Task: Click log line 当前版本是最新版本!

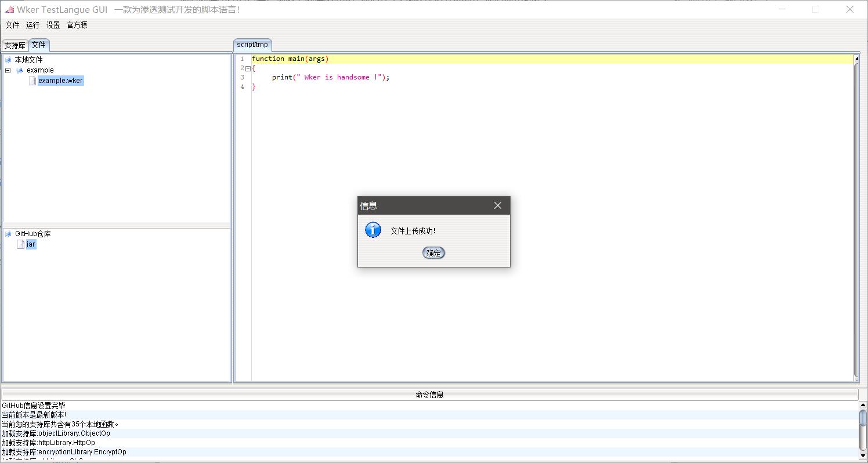Action: point(34,415)
